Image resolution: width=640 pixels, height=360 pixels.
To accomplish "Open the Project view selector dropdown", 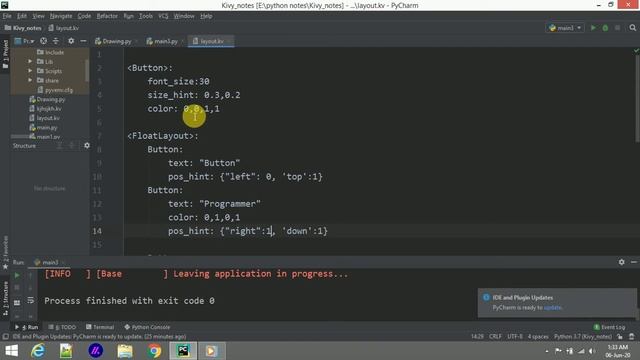I will coord(24,41).
